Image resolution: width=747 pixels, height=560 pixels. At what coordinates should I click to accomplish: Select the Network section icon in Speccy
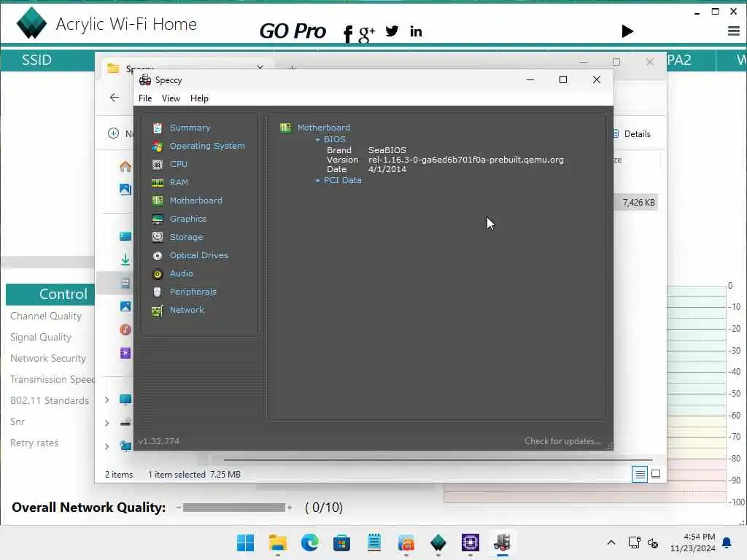tap(158, 311)
